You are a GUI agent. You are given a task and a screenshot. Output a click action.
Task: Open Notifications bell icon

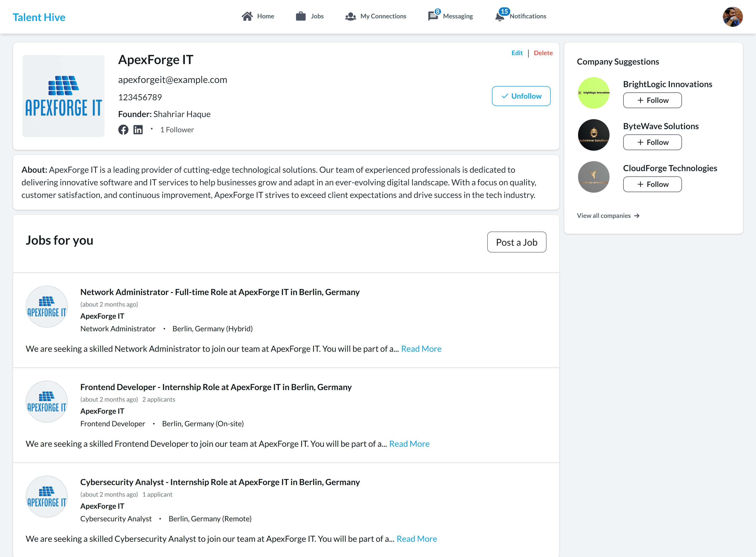(x=500, y=15)
